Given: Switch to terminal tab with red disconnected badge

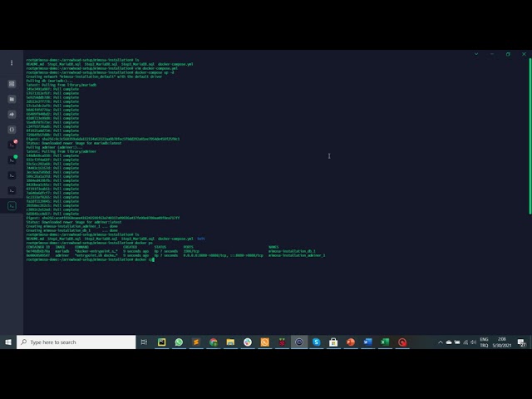Looking at the screenshot, I should [x=12, y=144].
